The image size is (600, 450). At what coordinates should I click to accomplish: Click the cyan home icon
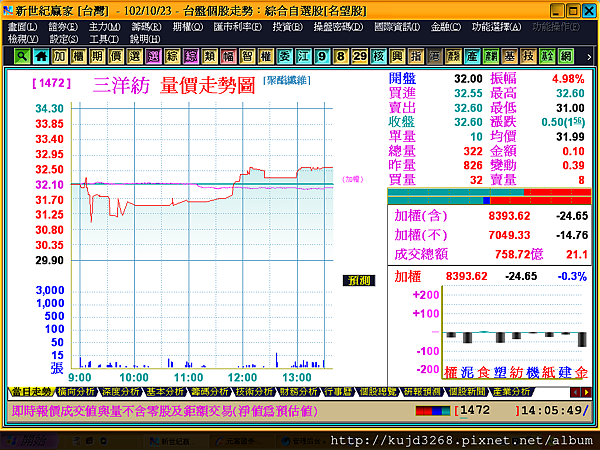(x=41, y=57)
